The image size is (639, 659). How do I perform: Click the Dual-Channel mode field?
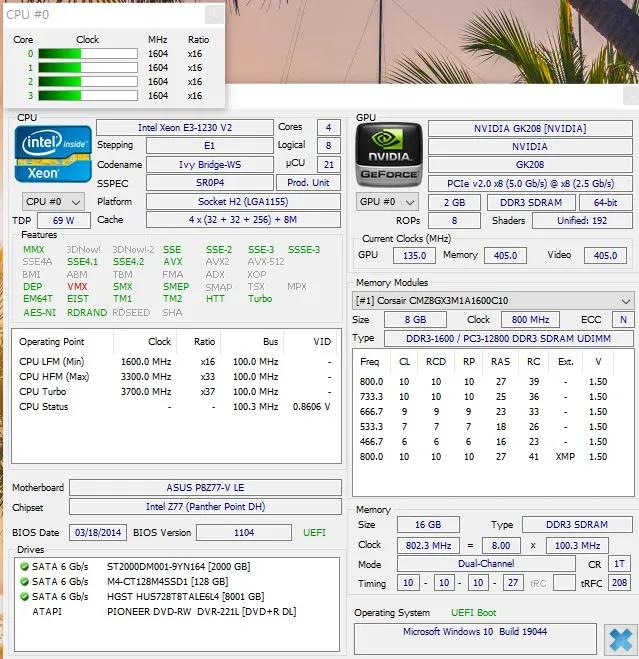click(x=486, y=564)
